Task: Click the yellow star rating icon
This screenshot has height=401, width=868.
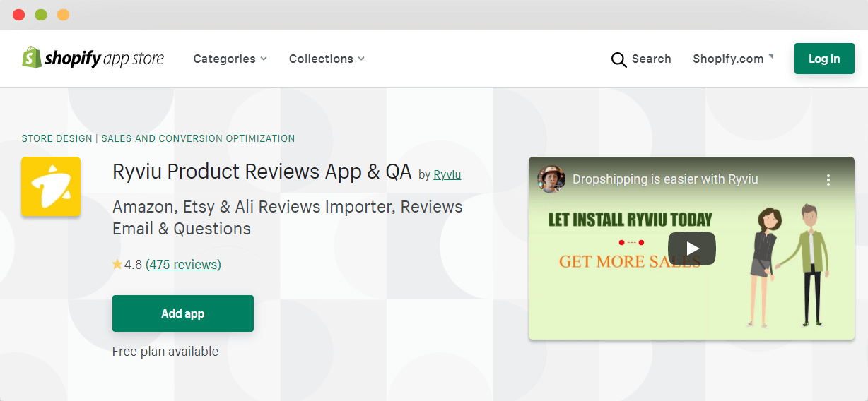Action: tap(117, 265)
